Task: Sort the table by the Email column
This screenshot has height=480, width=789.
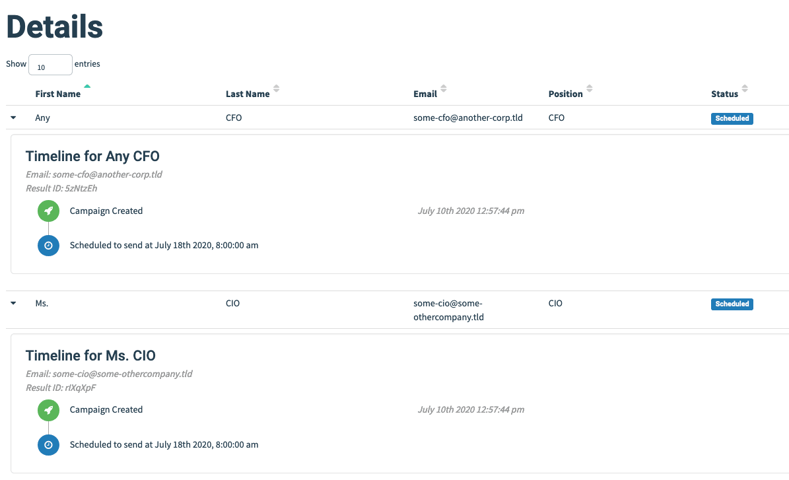Action: pos(443,89)
